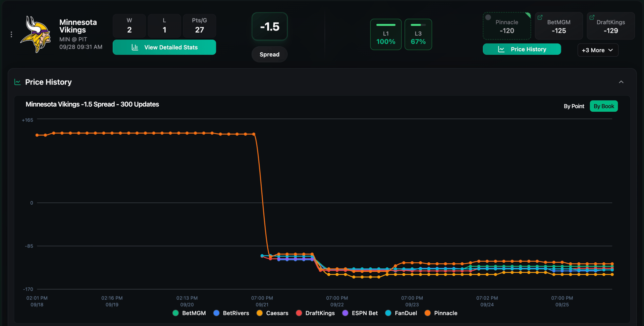Click the -170 y-axis label

pyautogui.click(x=28, y=289)
